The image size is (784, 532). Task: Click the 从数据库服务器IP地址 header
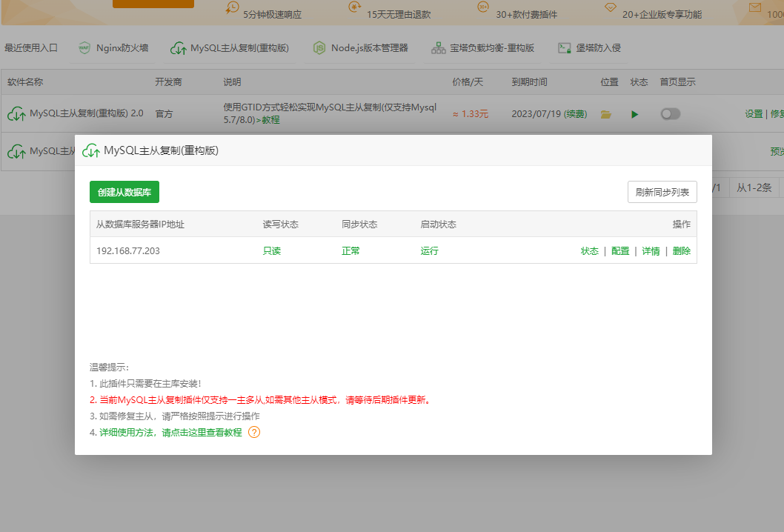coord(141,225)
